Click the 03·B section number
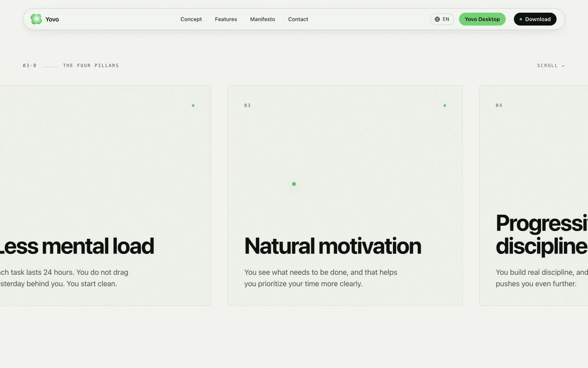 point(29,65)
